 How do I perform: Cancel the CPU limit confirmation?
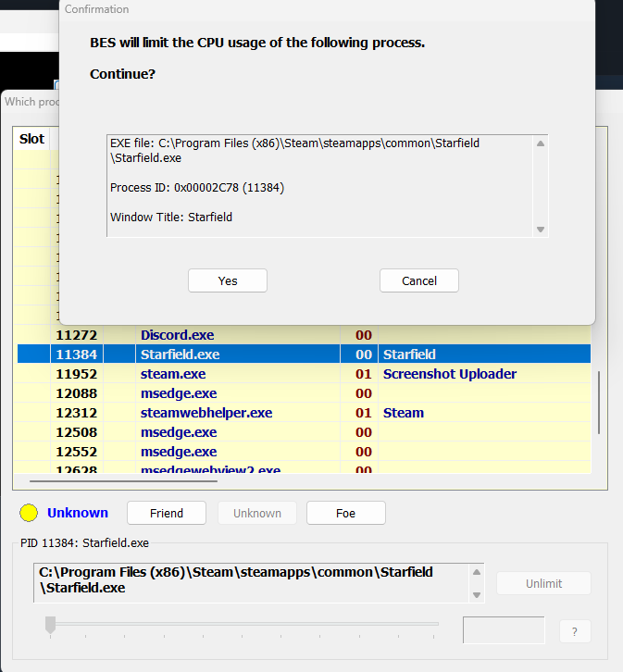(x=419, y=280)
